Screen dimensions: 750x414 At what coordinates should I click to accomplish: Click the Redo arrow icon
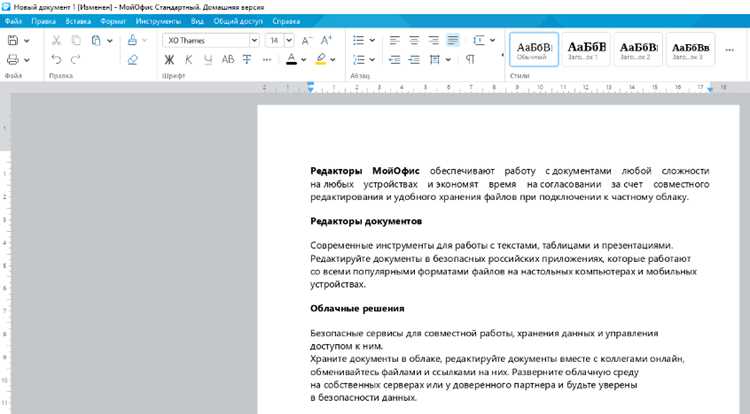(76, 60)
